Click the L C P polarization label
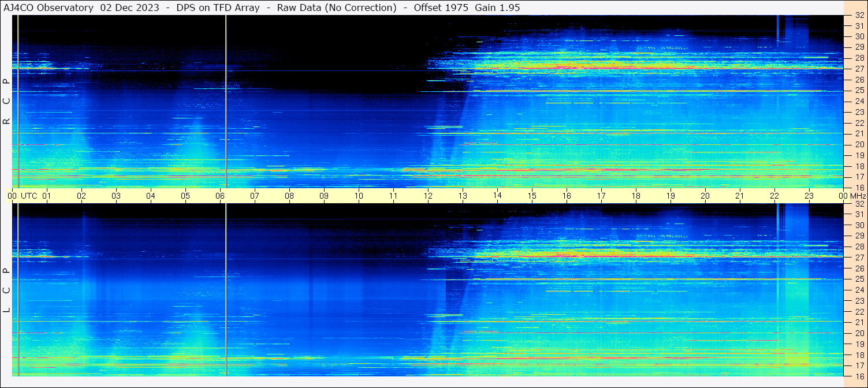Screen dimensions: 868x388 pyautogui.click(x=7, y=290)
